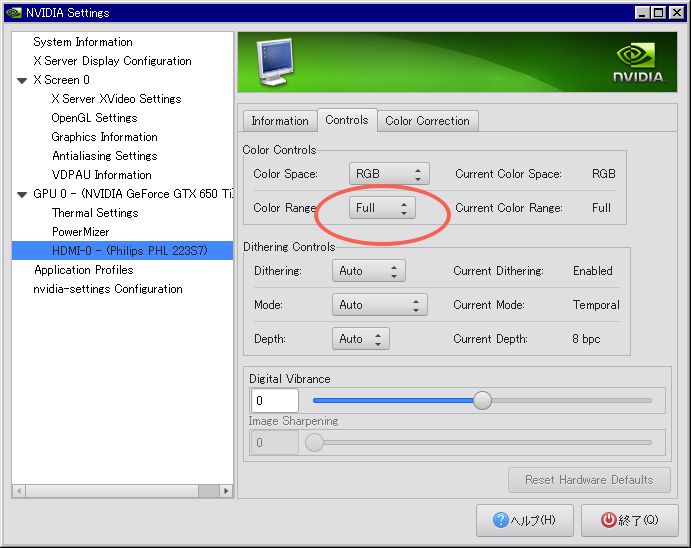Select the Controls tab
This screenshot has width=691, height=548.
[347, 120]
